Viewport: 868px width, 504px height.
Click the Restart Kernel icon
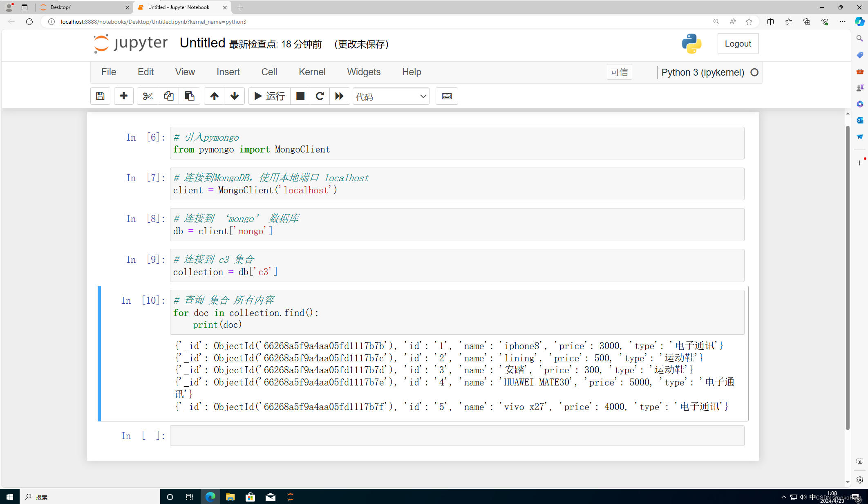pos(320,96)
